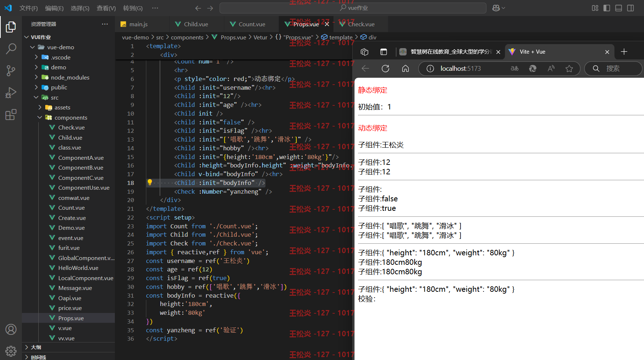Click the vue-demo breadcrumb segment
644x360 pixels.
point(135,37)
